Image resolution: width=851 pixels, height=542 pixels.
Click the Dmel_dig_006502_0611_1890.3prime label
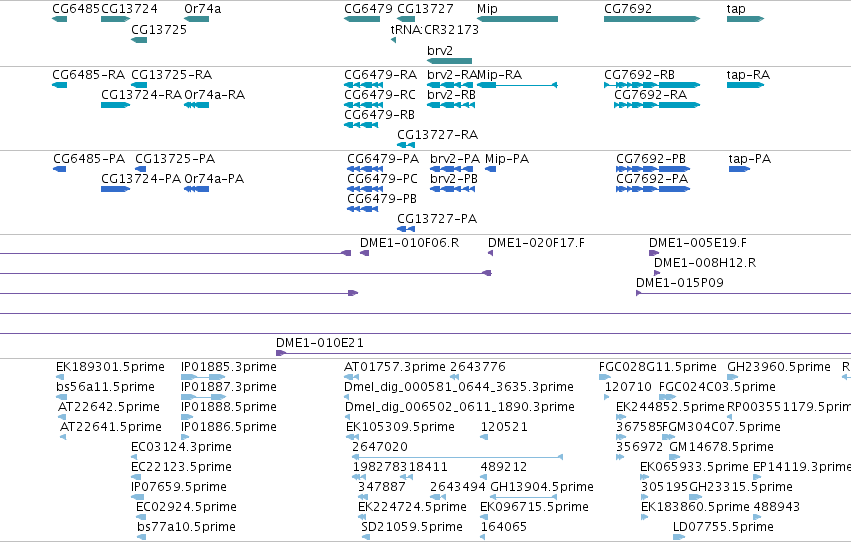coord(460,407)
